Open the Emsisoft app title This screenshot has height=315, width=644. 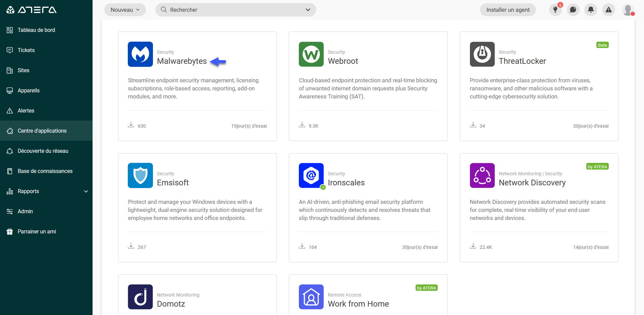173,183
